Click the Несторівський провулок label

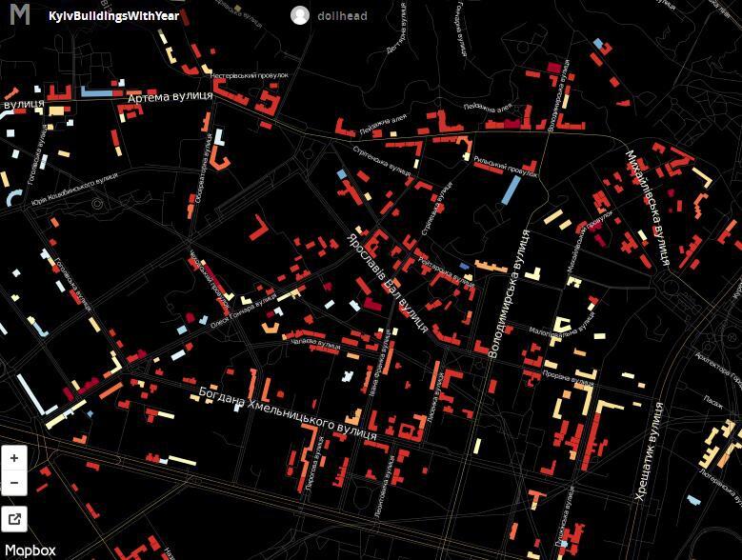[249, 74]
